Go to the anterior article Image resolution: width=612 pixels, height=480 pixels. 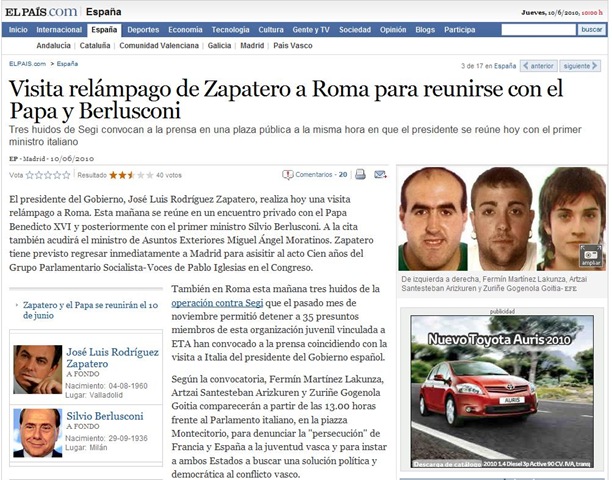pos(539,66)
